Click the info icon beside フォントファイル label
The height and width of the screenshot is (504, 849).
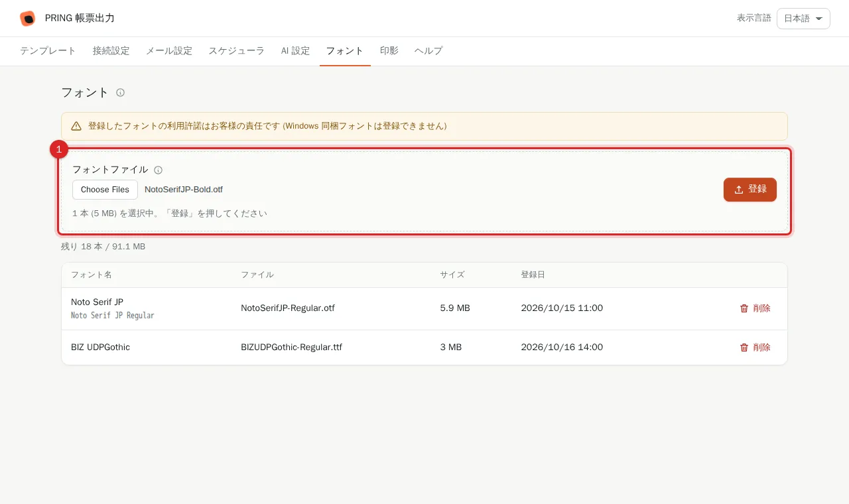[158, 170]
